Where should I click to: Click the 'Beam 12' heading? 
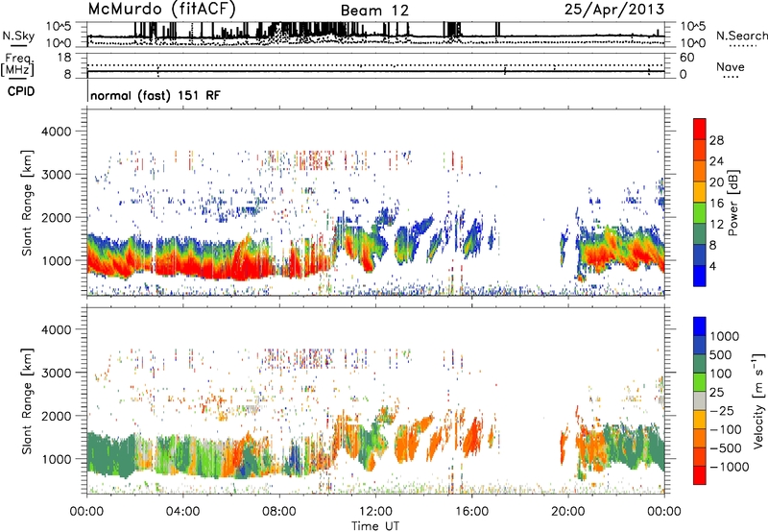click(x=374, y=11)
